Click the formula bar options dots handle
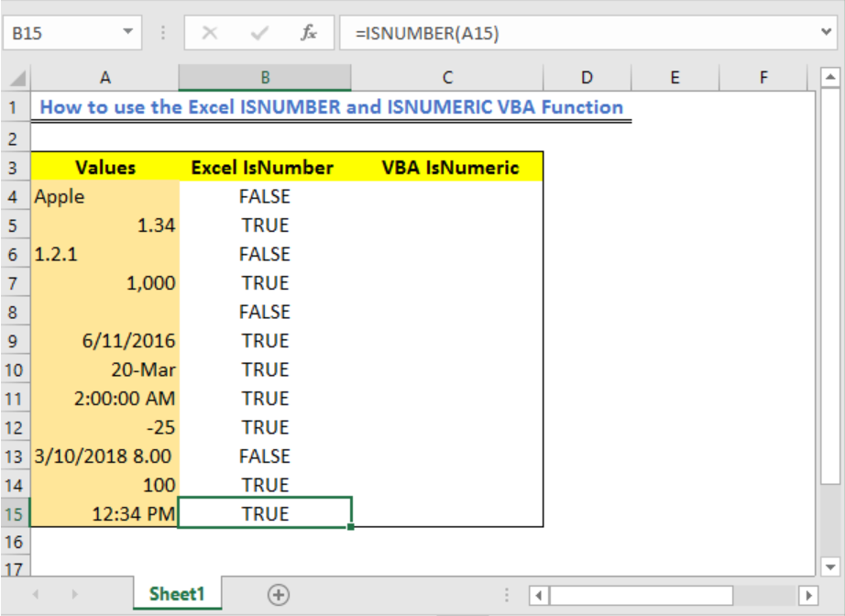Screen dimensions: 845x616 pos(163,33)
